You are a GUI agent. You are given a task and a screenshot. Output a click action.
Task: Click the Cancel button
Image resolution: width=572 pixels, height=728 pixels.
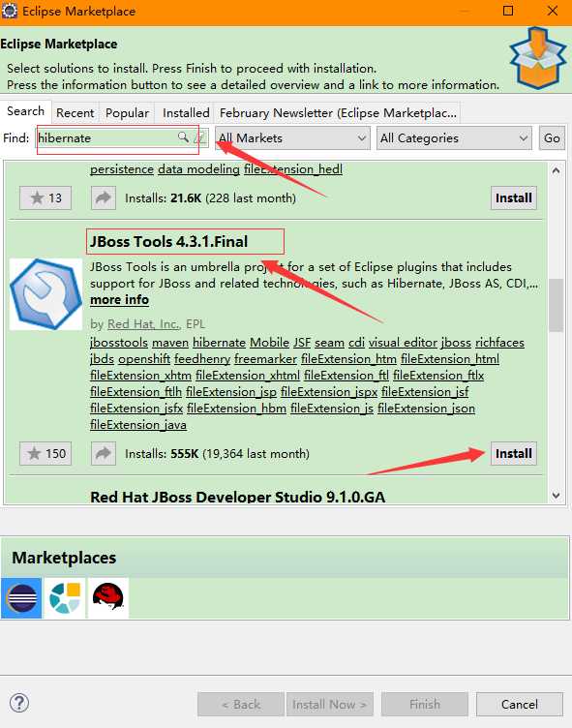[x=520, y=705]
